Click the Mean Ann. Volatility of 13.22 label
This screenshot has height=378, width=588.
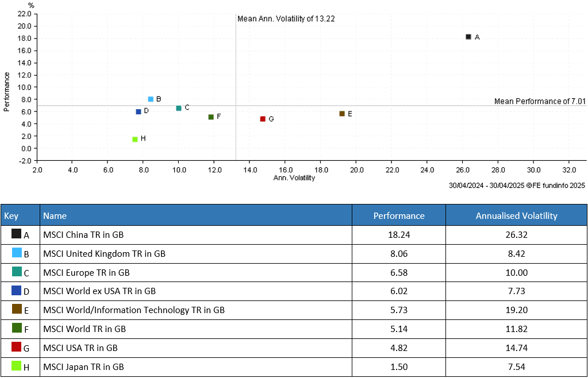[x=286, y=19]
